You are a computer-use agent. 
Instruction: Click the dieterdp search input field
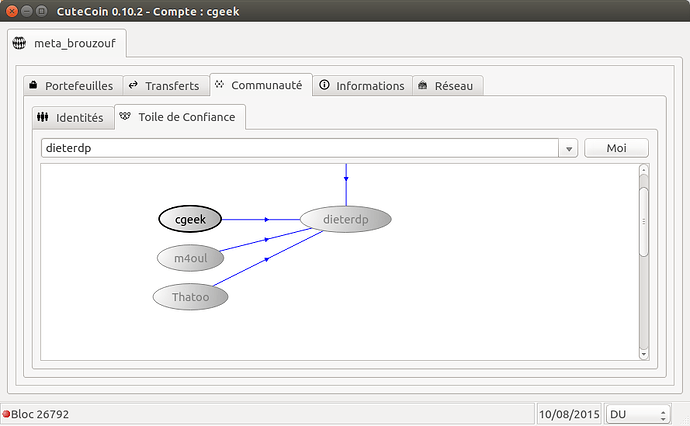[300, 148]
